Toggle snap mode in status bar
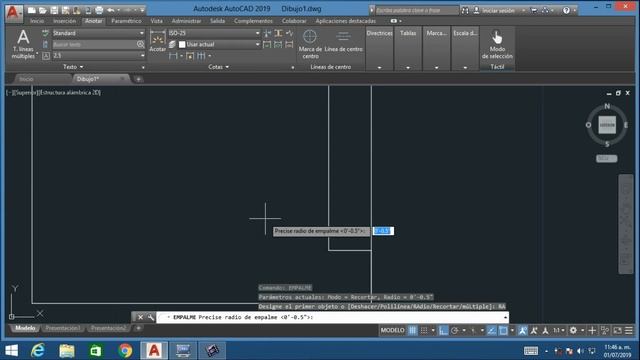This screenshot has height=360, width=640. tap(424, 330)
